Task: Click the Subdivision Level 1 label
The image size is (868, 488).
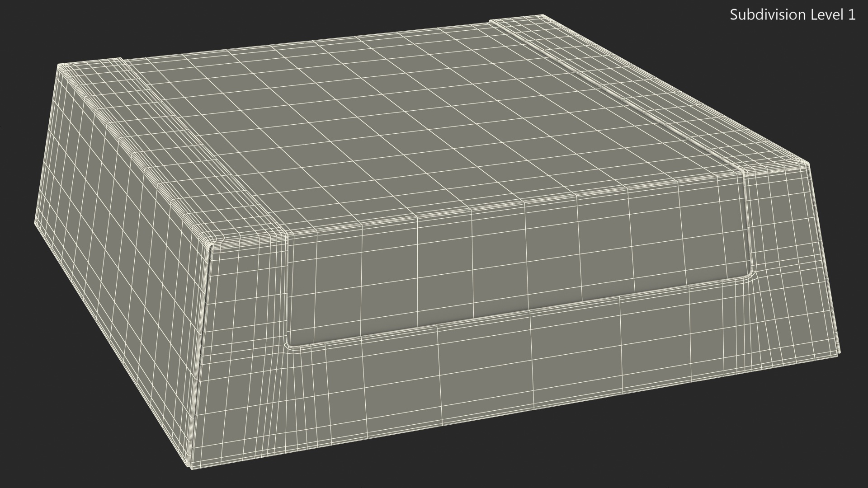Action: tap(793, 15)
